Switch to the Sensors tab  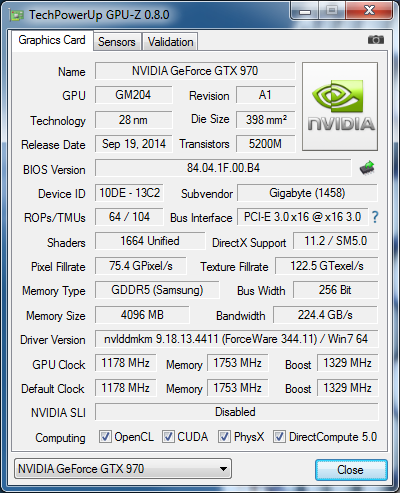tap(117, 42)
